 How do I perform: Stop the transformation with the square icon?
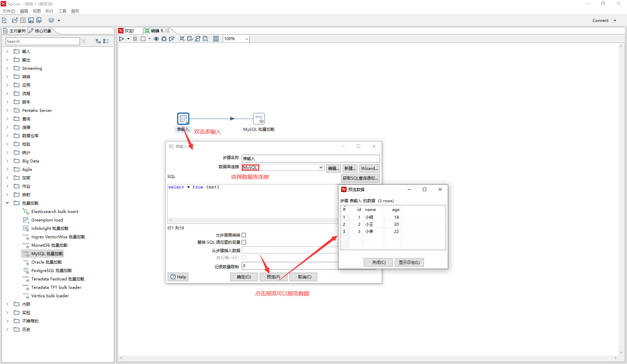pos(143,39)
